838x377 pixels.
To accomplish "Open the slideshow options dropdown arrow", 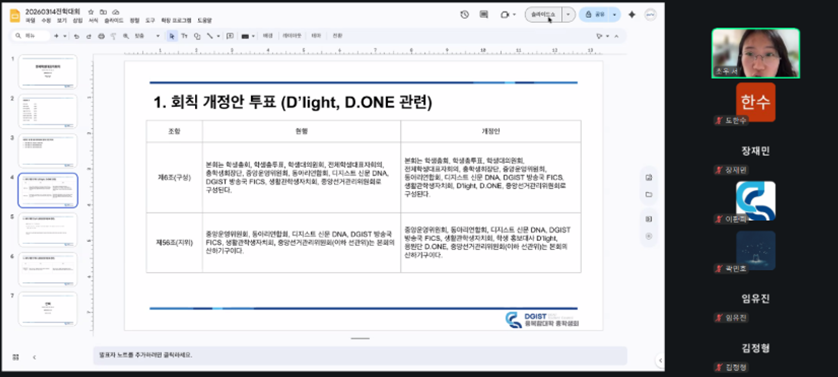I will click(568, 14).
